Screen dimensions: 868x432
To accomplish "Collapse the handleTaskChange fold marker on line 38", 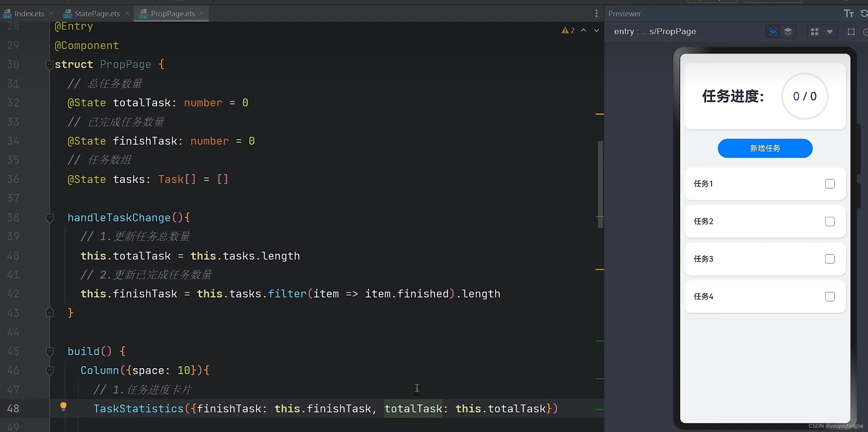I will coord(50,218).
